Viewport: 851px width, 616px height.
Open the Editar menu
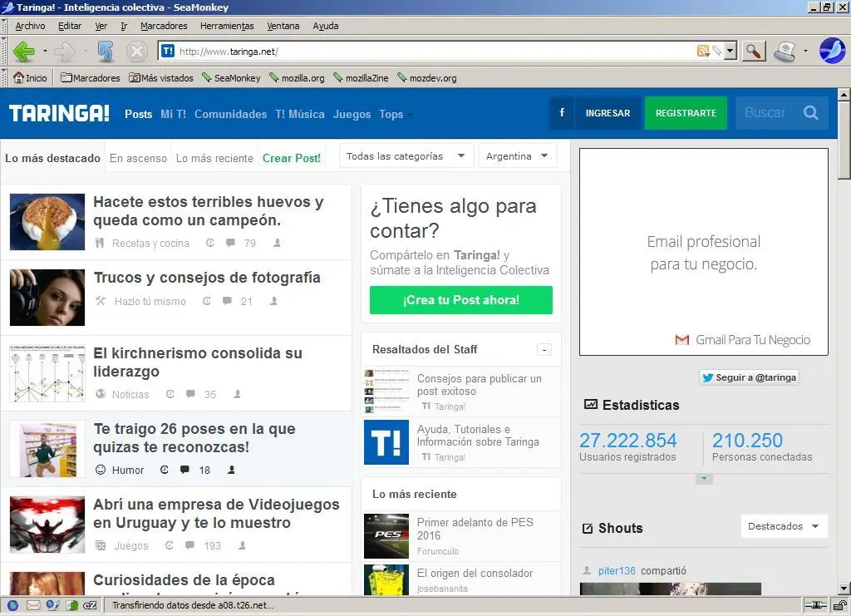70,26
